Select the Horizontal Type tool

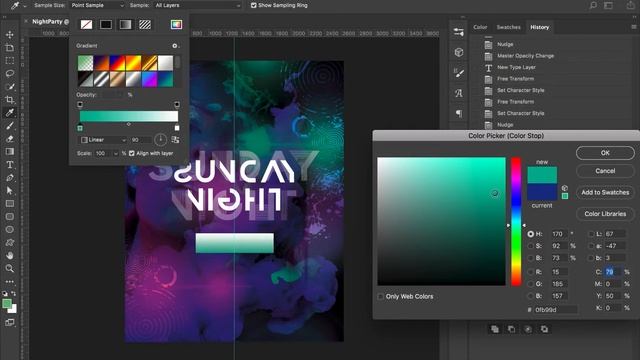tap(10, 164)
